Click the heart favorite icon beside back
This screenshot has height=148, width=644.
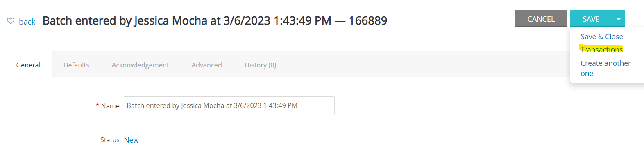click(11, 21)
